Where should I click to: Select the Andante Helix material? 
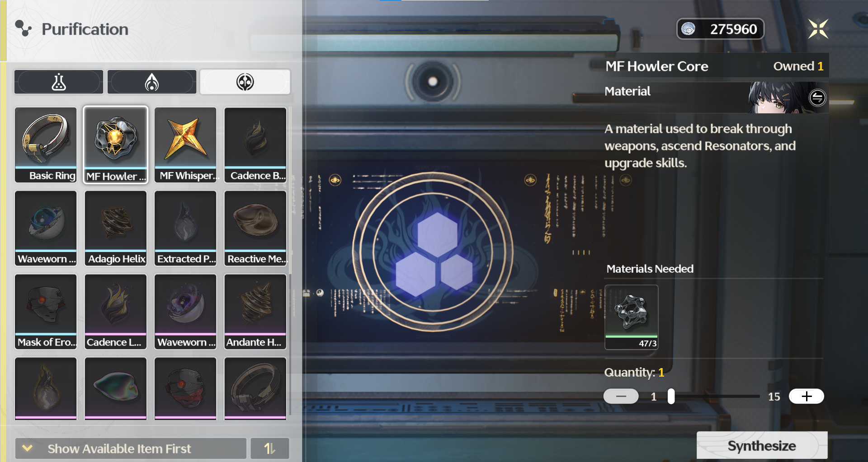click(255, 311)
